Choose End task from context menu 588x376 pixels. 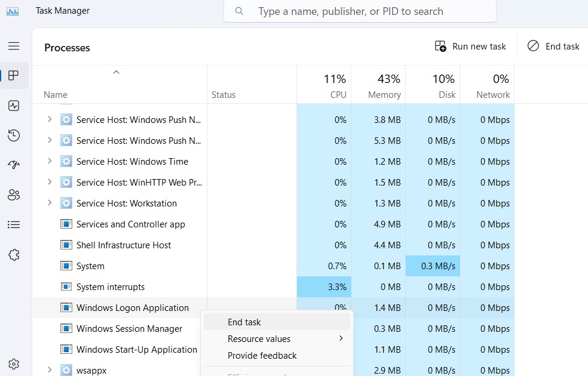coord(244,322)
